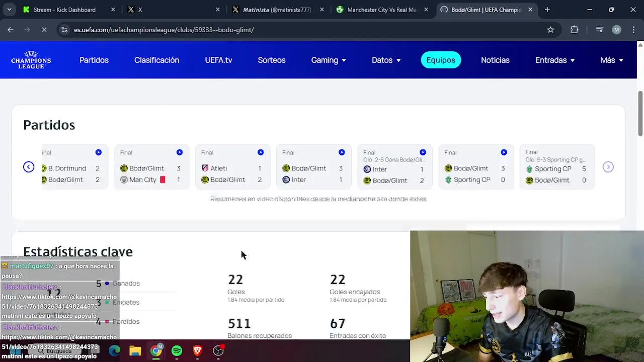Expand the tab search dropdown

9,10
